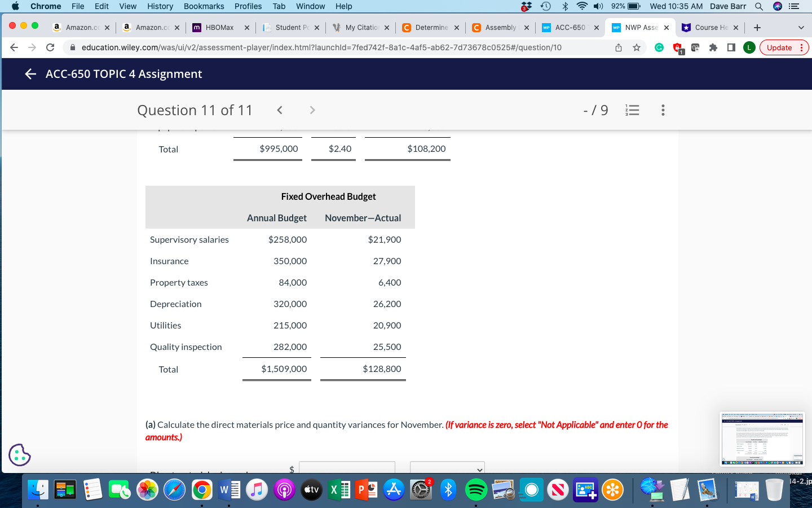Image resolution: width=812 pixels, height=508 pixels.
Task: Open the Profiles menu
Action: pyautogui.click(x=248, y=6)
